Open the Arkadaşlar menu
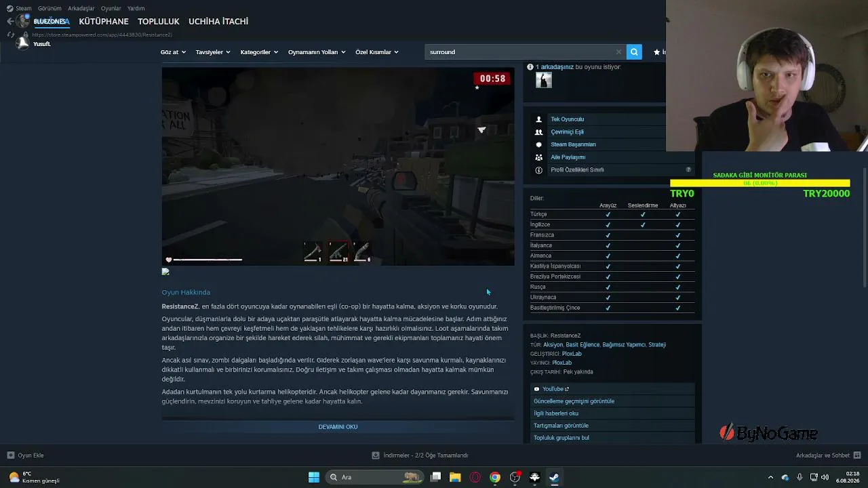868x488 pixels. (x=81, y=8)
